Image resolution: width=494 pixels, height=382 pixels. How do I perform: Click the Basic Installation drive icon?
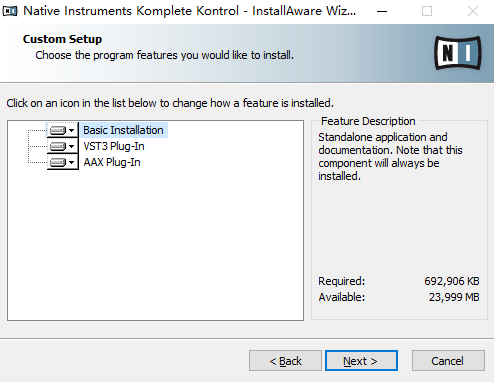58,130
